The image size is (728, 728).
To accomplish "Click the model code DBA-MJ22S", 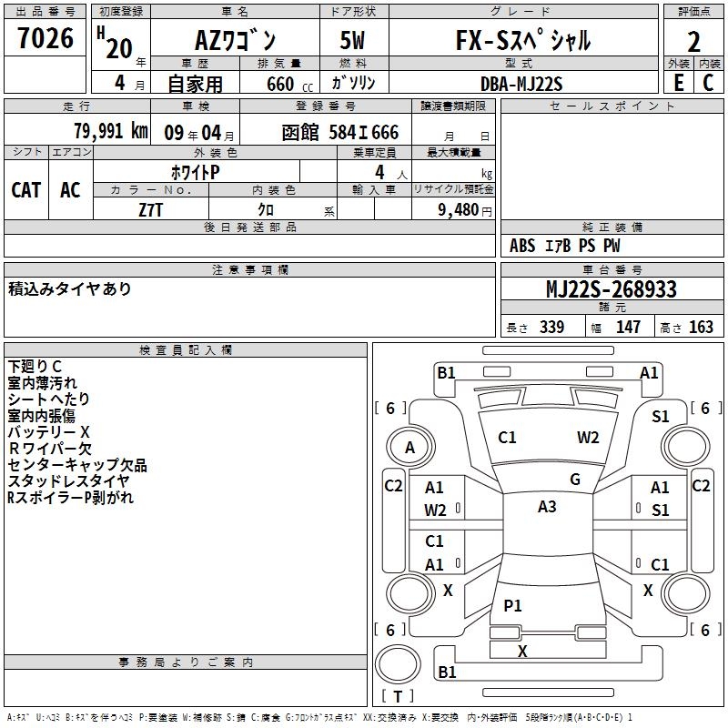I will (521, 84).
